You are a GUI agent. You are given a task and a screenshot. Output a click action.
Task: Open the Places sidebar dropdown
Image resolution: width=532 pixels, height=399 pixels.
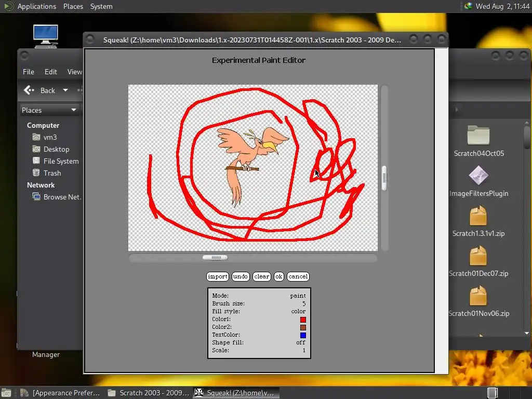click(x=49, y=110)
